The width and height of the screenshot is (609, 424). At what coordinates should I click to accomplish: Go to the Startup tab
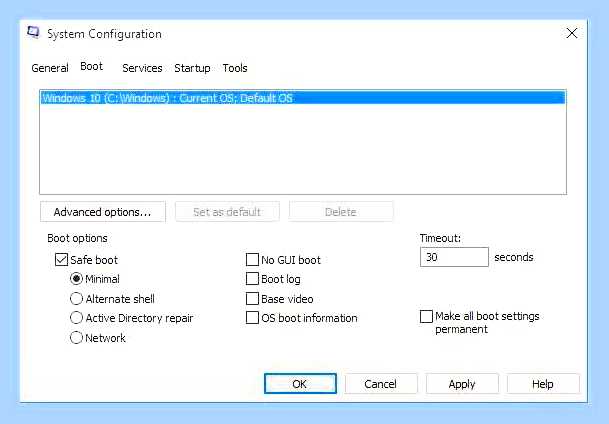pyautogui.click(x=192, y=68)
